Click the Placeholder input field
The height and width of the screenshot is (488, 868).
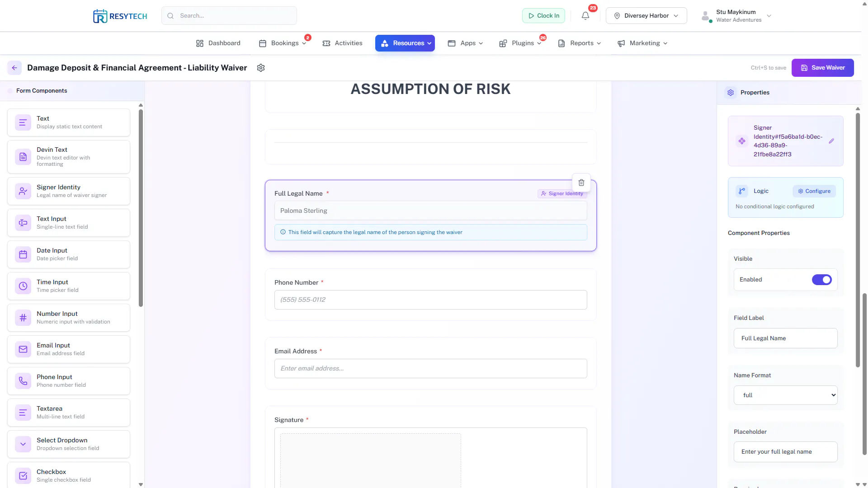[785, 452]
